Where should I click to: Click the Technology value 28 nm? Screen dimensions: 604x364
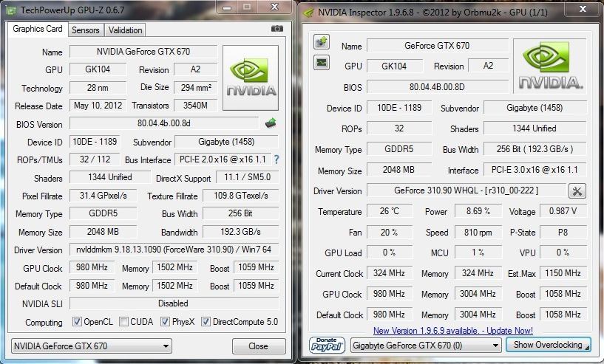pos(98,88)
